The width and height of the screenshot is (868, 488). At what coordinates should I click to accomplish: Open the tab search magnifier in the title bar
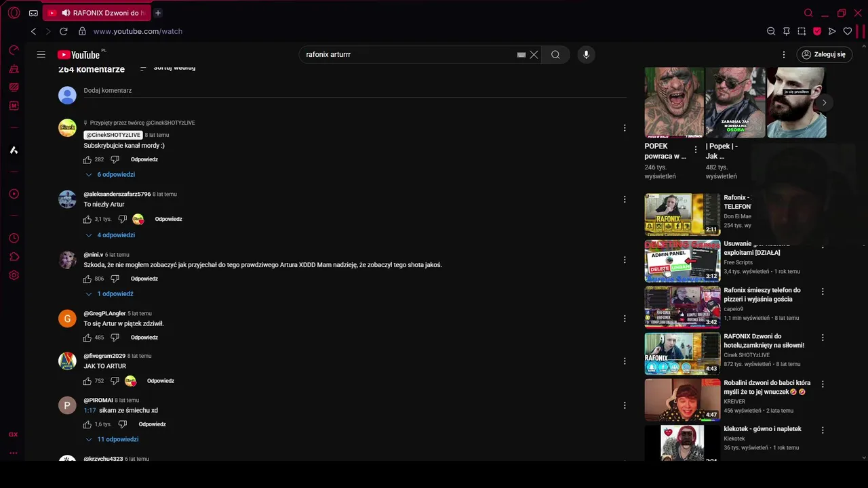[808, 13]
